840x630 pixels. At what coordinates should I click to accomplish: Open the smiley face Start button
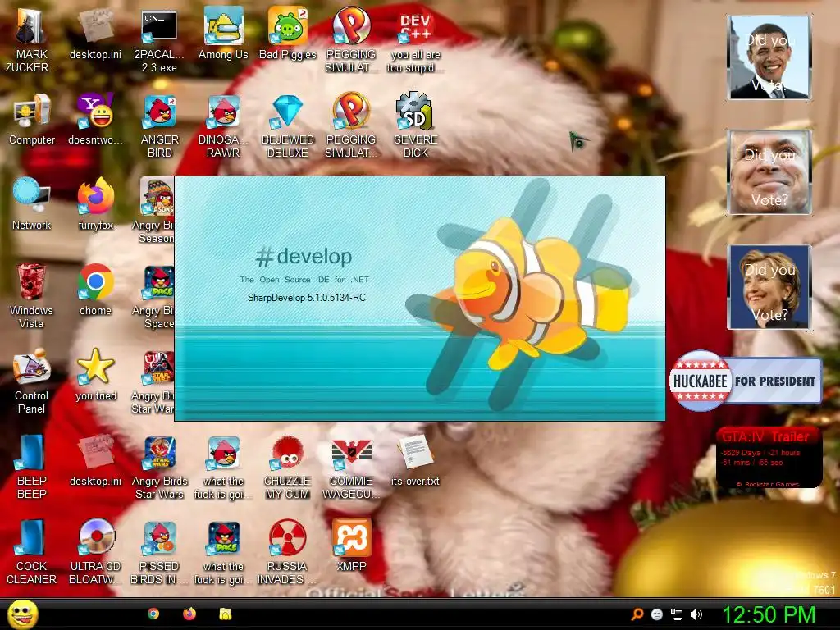(x=22, y=614)
